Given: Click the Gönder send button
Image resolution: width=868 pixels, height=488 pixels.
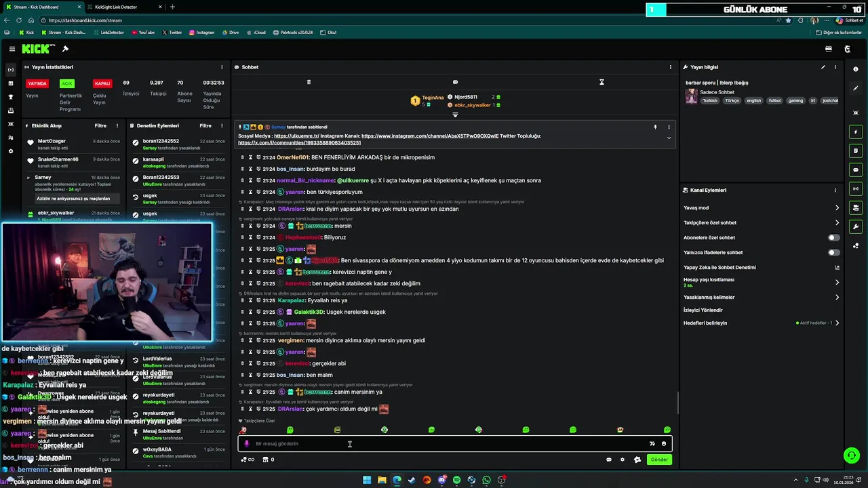Looking at the screenshot, I should tap(659, 460).
